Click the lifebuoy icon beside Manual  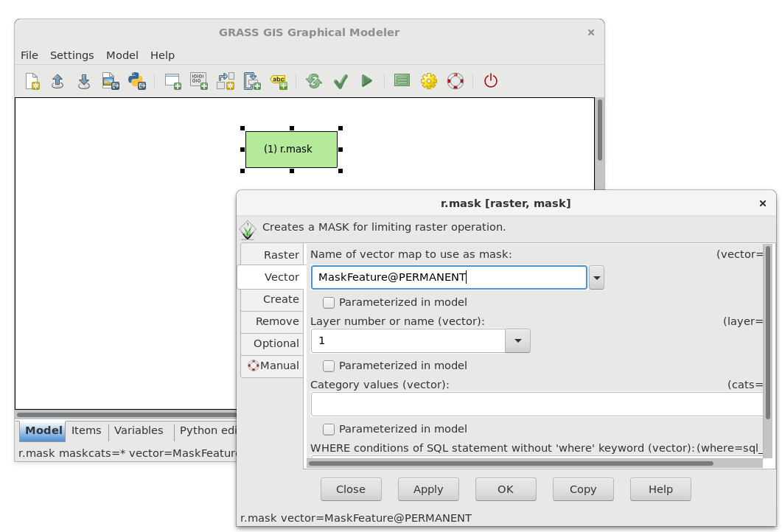[254, 365]
